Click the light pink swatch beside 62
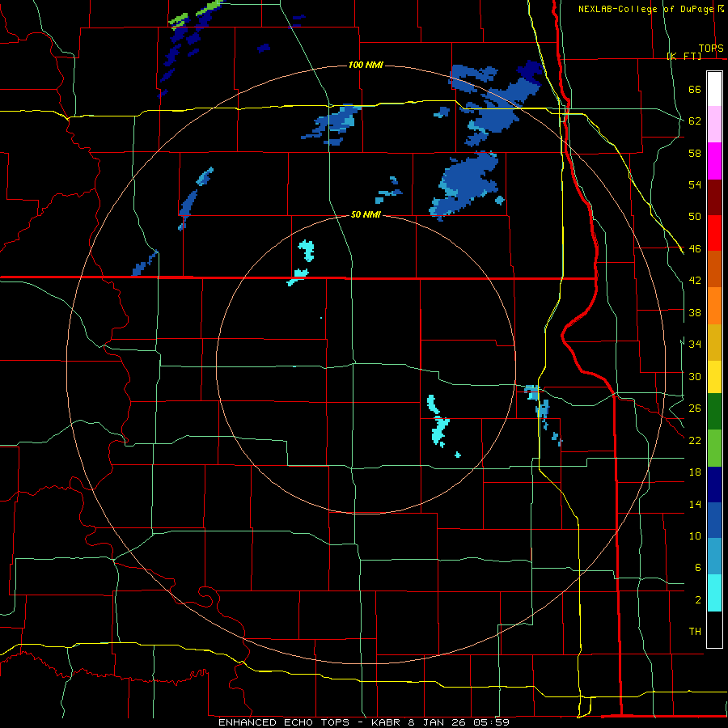 [x=714, y=124]
